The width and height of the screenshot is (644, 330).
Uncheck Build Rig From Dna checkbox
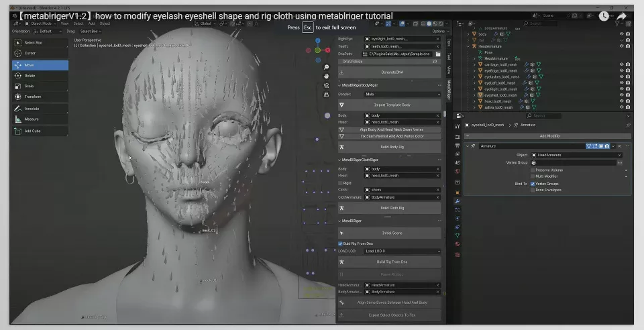tap(340, 243)
